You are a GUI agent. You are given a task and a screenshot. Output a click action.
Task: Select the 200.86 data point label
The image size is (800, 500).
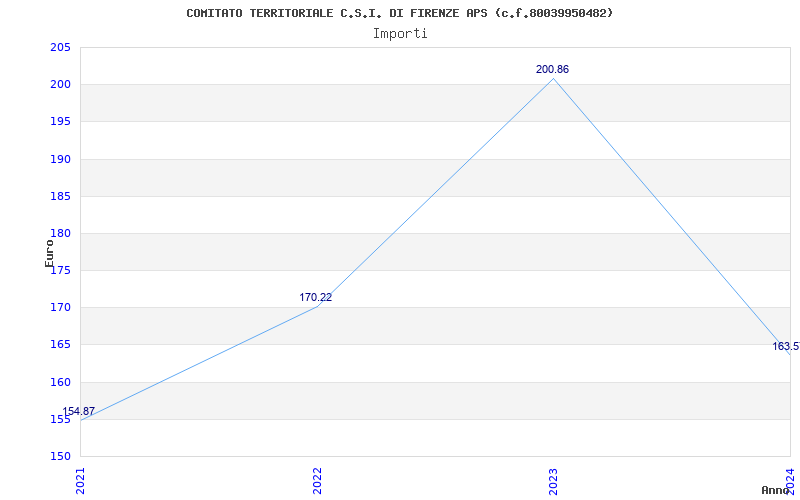click(552, 69)
